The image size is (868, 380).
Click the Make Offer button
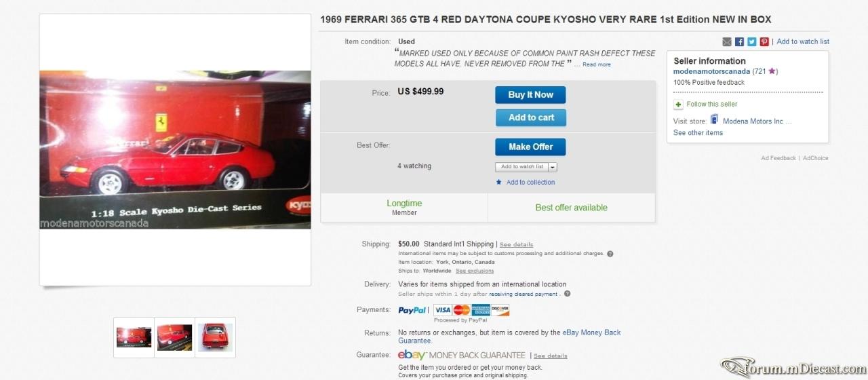click(x=530, y=147)
